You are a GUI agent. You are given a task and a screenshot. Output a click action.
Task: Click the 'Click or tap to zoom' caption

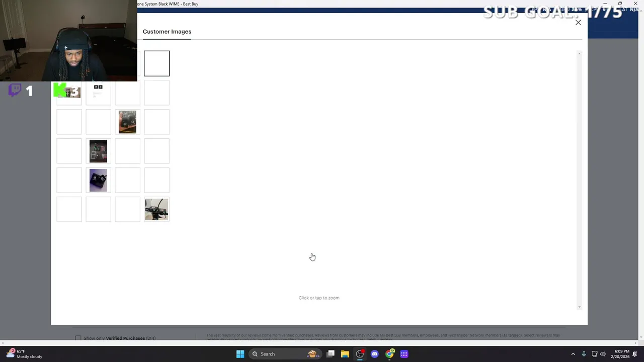click(319, 298)
